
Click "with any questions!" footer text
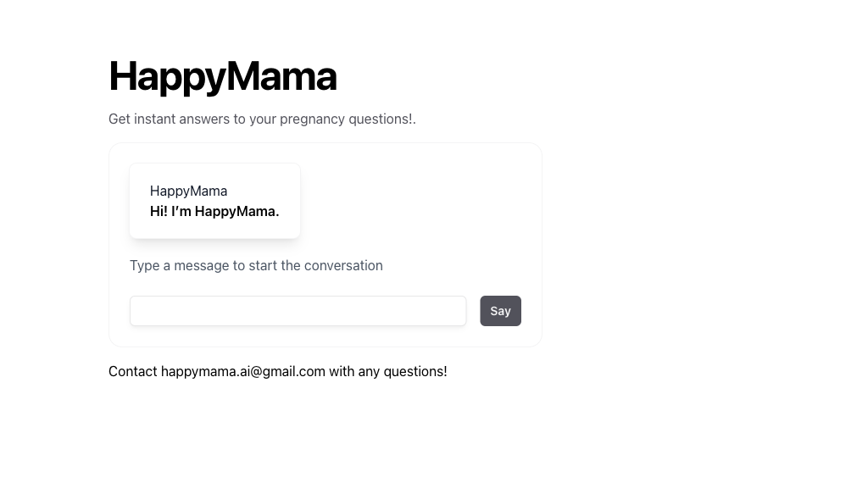(x=387, y=371)
